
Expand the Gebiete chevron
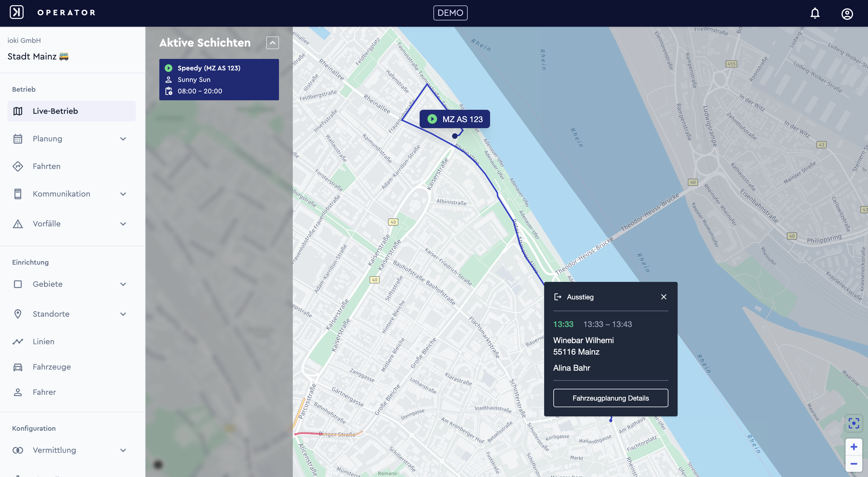pos(123,284)
